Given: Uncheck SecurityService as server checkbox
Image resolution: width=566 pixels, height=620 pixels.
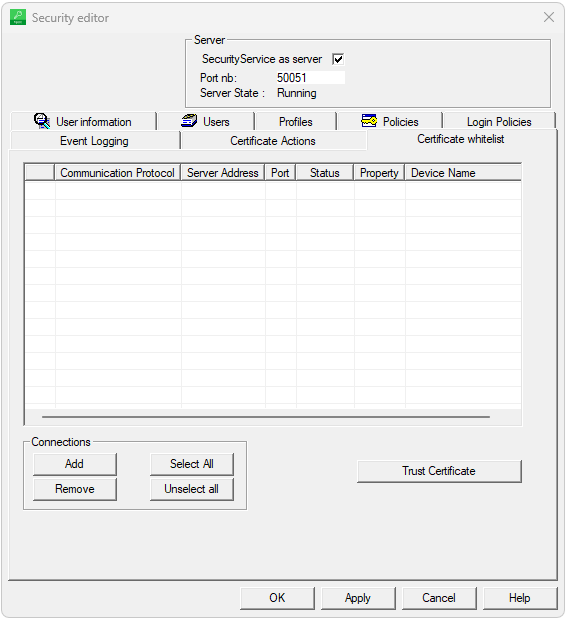Looking at the screenshot, I should point(338,59).
